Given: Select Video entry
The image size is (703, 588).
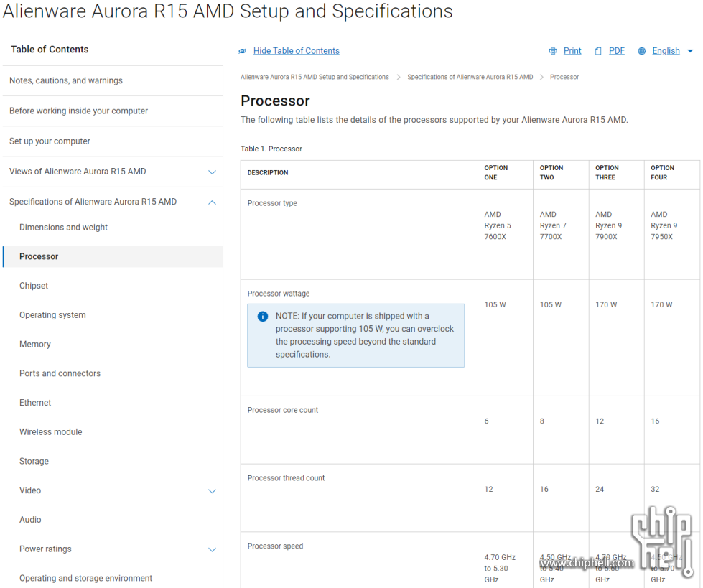Looking at the screenshot, I should 30,490.
